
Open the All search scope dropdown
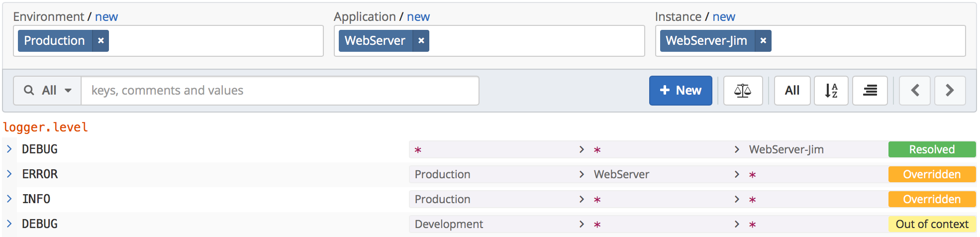tap(48, 91)
